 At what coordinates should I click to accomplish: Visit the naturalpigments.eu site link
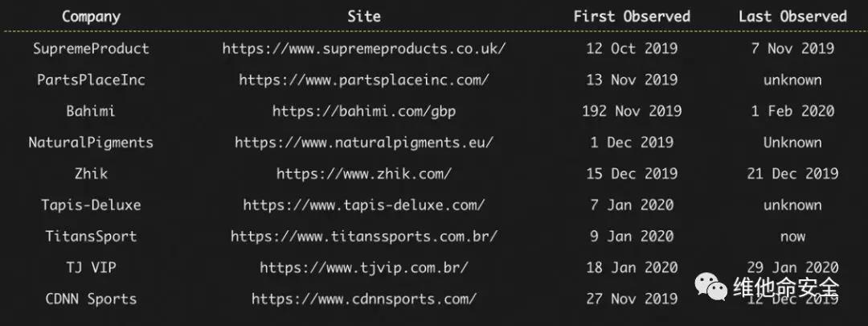point(364,142)
